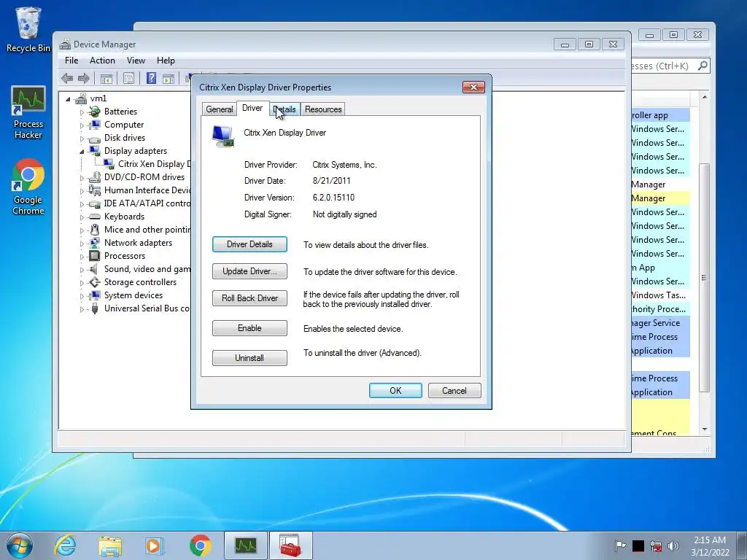The image size is (747, 560).
Task: Open Windows Media Player taskbar icon
Action: [155, 545]
